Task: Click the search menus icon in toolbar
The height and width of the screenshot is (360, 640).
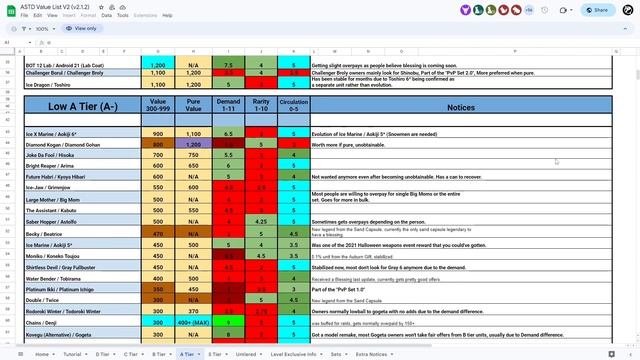Action: 14,29
